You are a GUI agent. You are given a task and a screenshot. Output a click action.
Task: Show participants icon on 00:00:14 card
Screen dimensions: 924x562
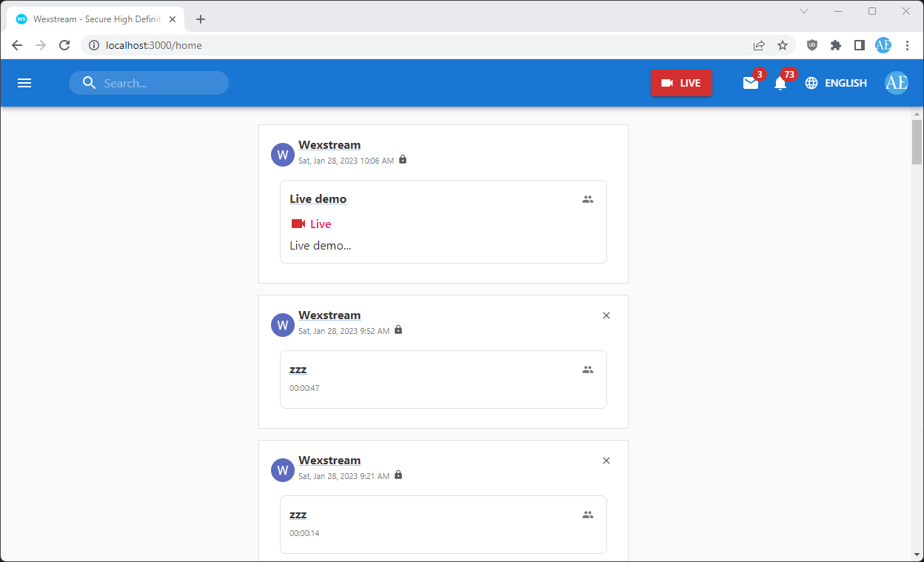click(x=588, y=515)
